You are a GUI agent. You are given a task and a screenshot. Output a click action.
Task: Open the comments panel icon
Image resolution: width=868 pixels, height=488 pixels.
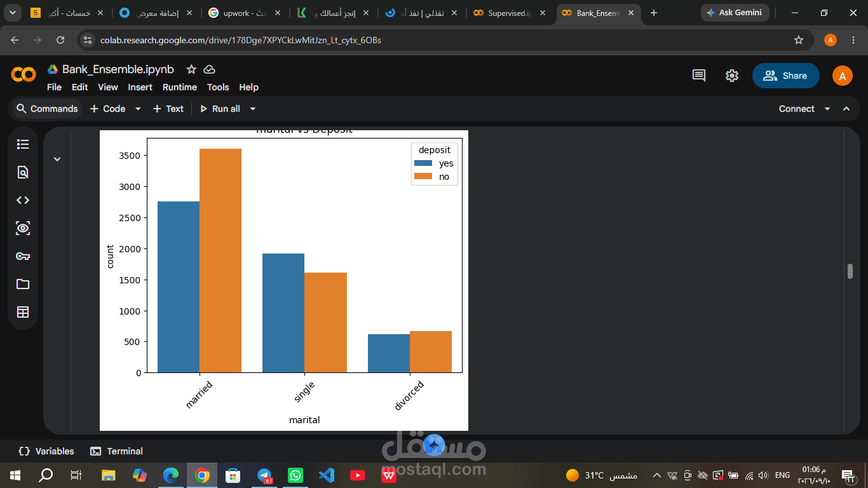[x=699, y=76]
